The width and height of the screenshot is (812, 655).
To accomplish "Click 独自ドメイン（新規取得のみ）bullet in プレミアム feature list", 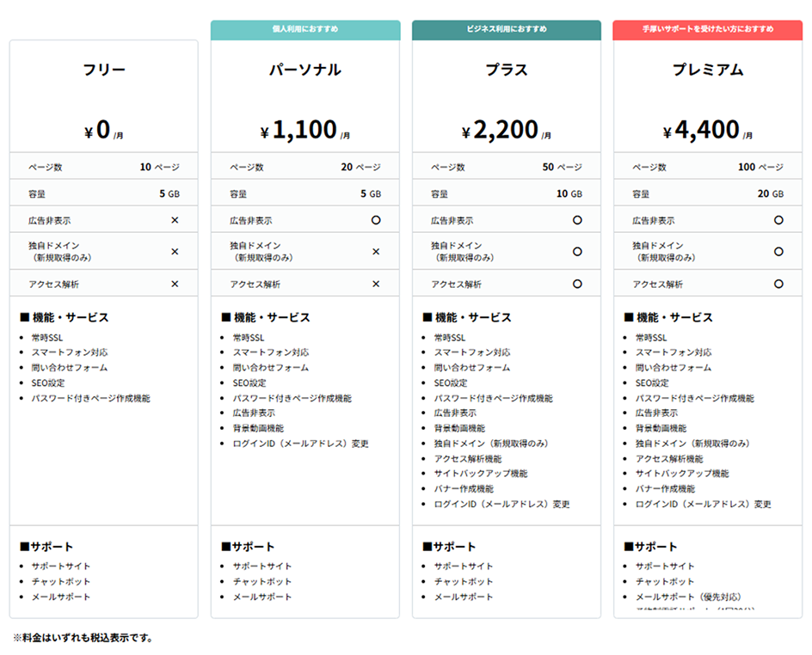I will 692,444.
